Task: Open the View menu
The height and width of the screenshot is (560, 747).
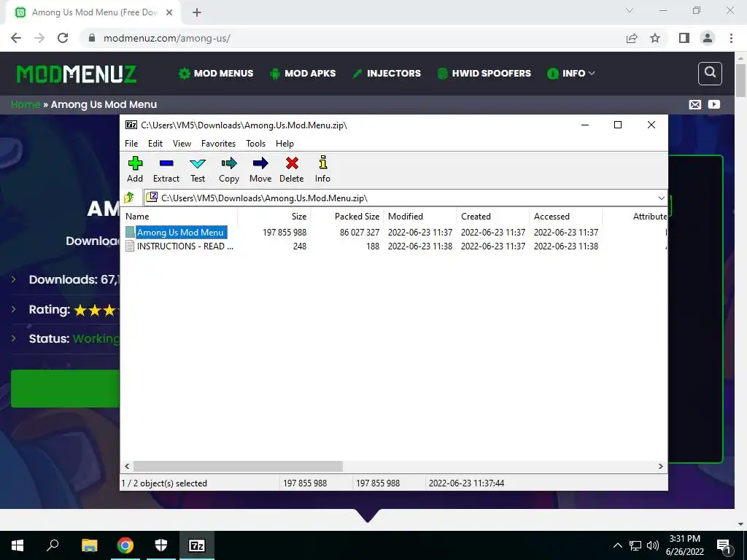Action: 182,144
